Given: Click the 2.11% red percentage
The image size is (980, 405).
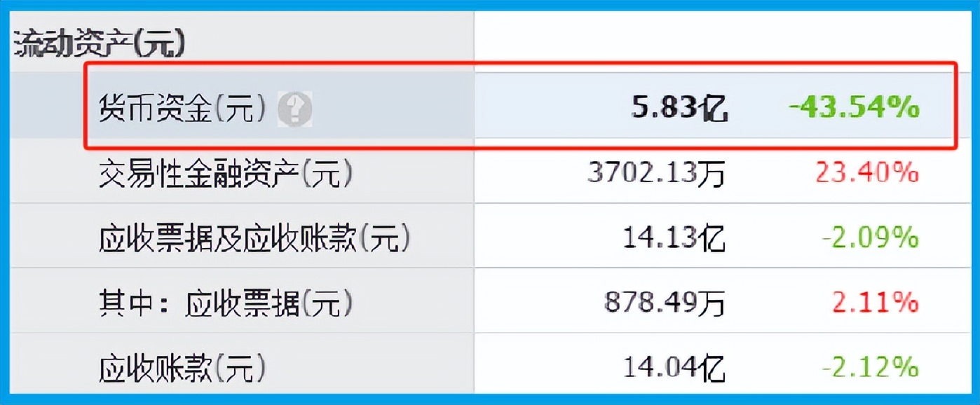Looking at the screenshot, I should coord(875,303).
